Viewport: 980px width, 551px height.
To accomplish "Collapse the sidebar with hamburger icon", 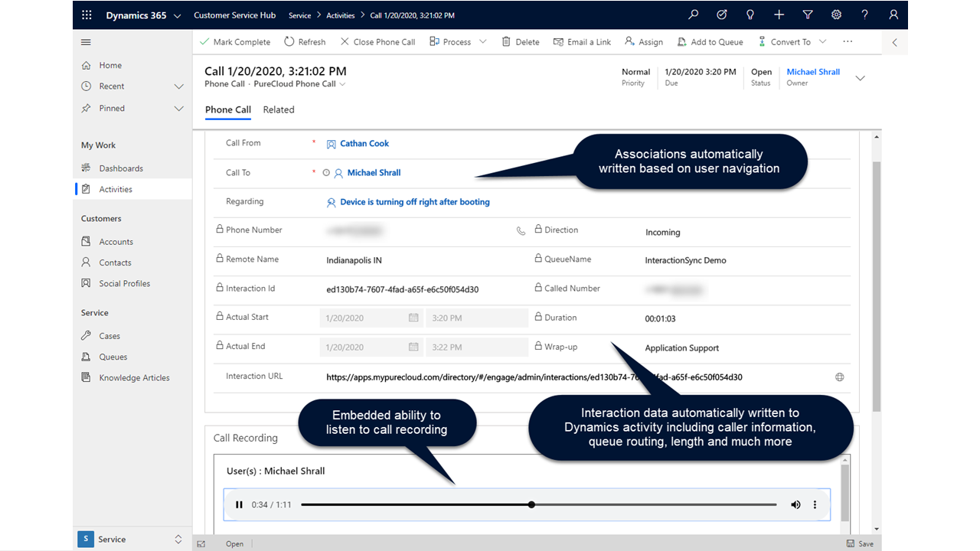I will click(86, 42).
